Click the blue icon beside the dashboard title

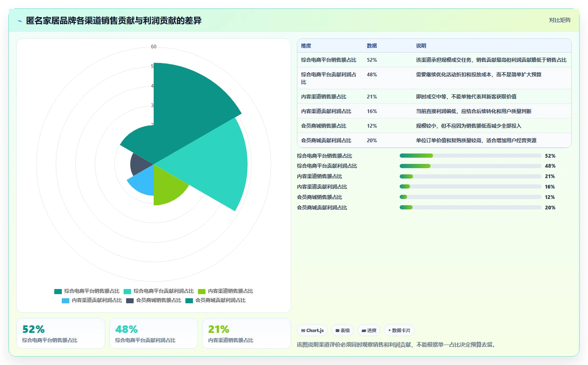(x=20, y=21)
